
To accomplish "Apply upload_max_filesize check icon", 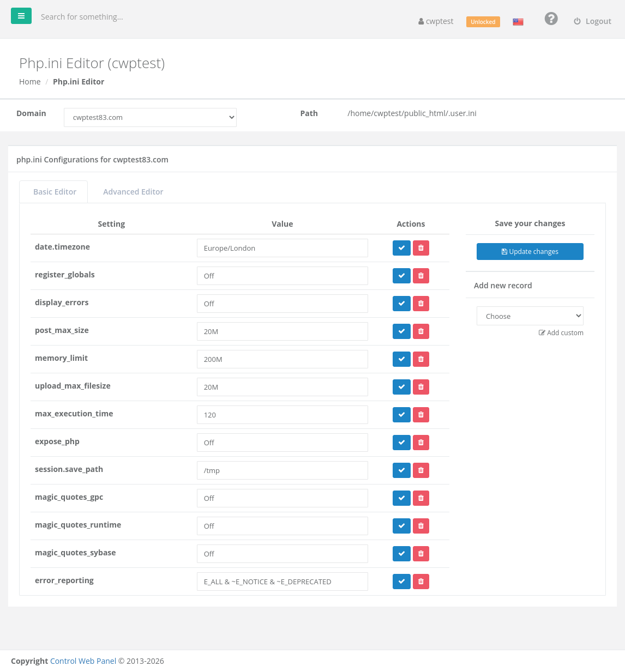I will click(401, 387).
